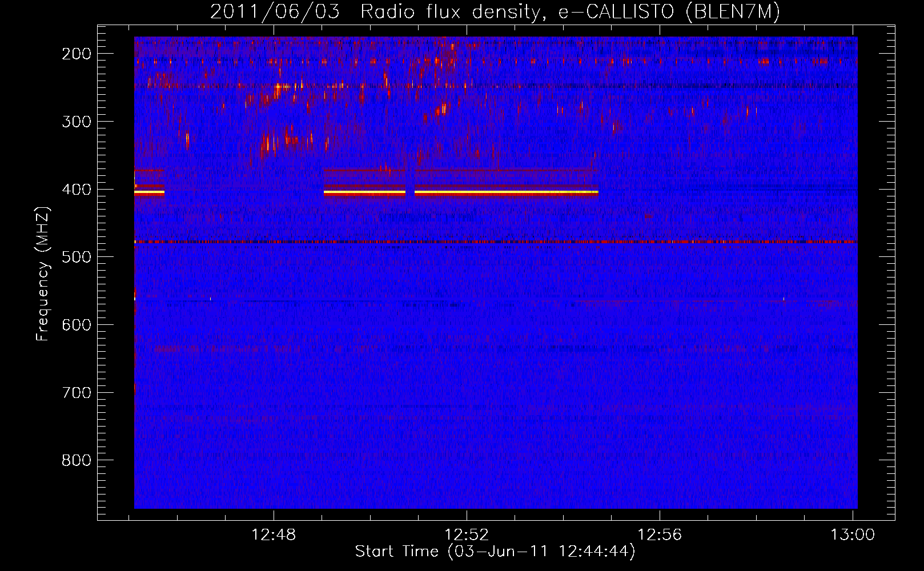Click the 300 frequency tick label

pos(77,122)
